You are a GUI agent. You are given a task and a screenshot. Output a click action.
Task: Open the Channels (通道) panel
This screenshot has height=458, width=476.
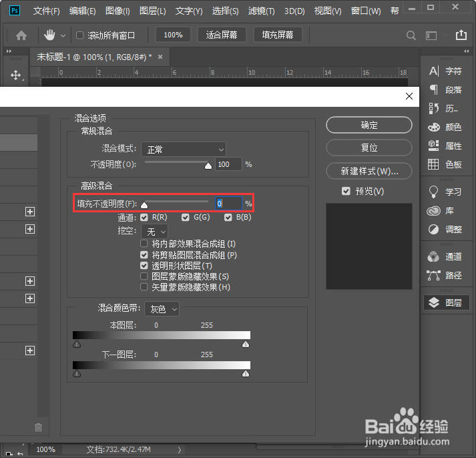point(446,257)
